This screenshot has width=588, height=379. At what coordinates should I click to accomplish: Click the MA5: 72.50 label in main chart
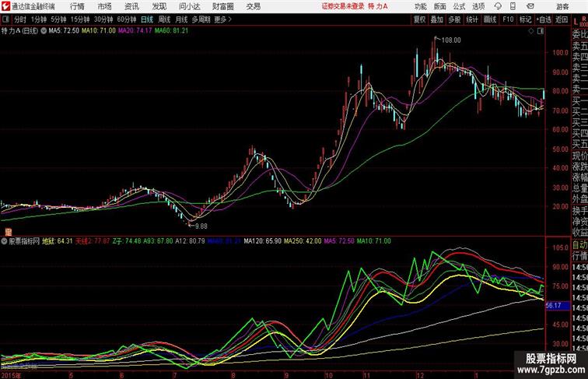click(64, 31)
